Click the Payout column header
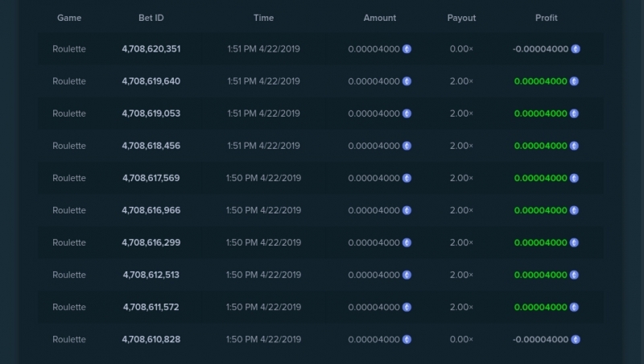The width and height of the screenshot is (644, 364). [461, 18]
